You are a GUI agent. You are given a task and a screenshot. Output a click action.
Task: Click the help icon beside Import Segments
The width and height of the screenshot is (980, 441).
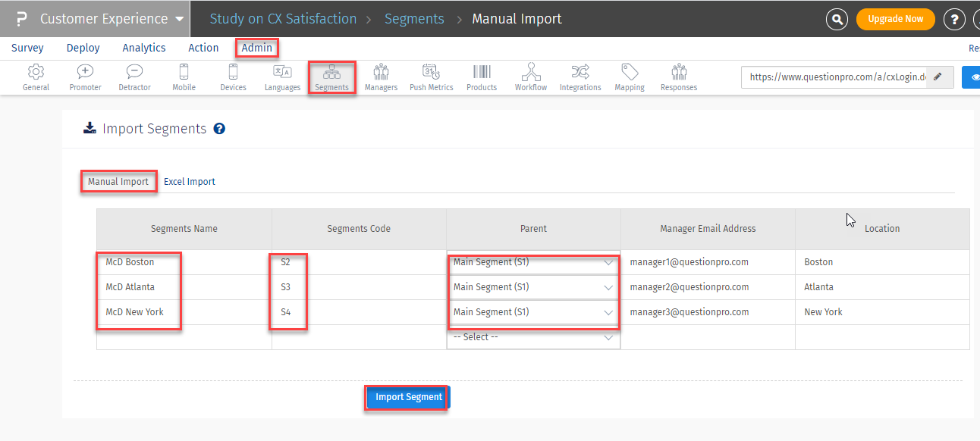[x=220, y=129]
